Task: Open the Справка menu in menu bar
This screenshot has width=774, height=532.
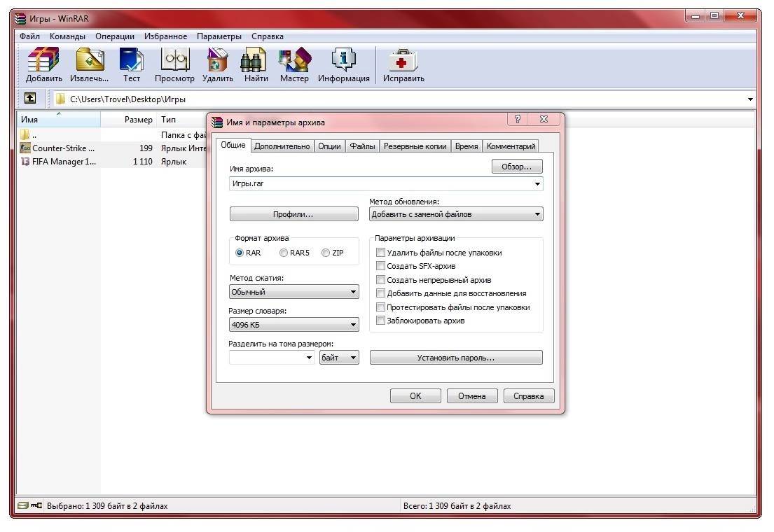Action: 267,36
